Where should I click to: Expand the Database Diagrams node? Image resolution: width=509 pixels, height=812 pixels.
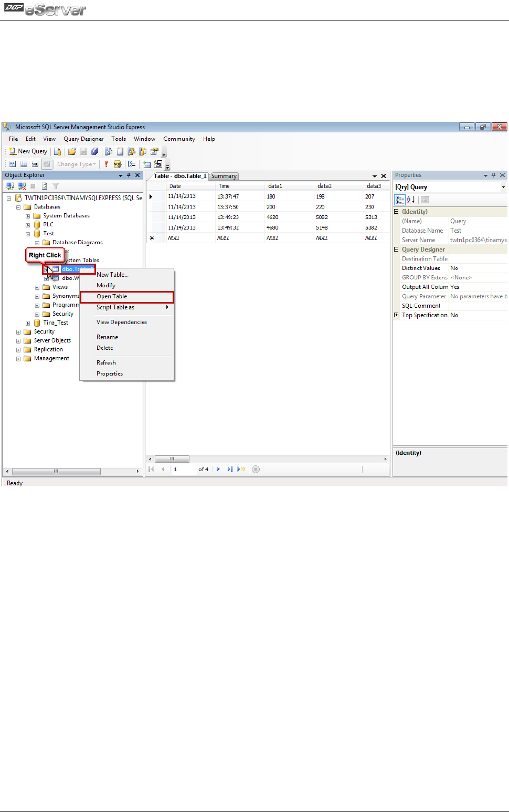coord(37,243)
